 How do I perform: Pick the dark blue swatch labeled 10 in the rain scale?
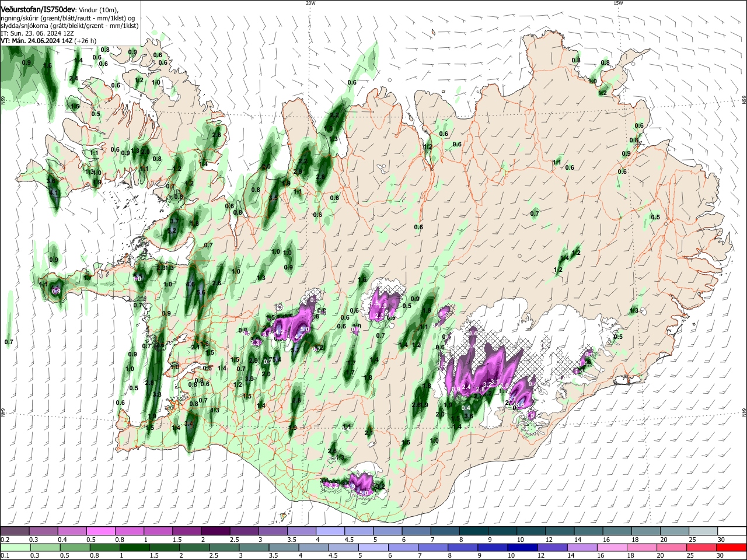[x=522, y=548]
